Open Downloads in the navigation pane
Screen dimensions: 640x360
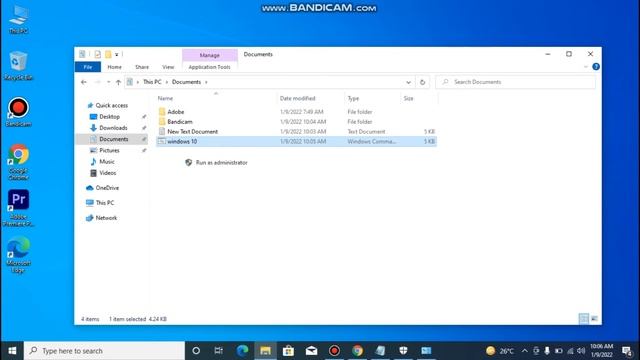[x=113, y=128]
